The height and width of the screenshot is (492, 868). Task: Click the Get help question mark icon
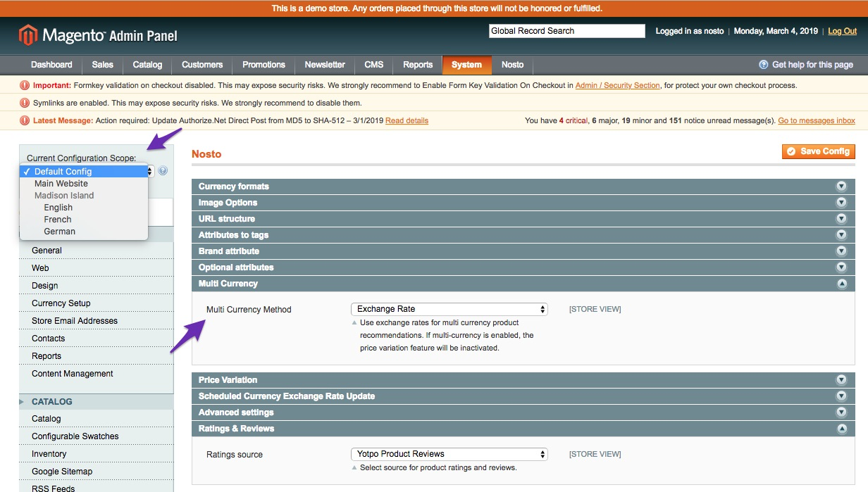[763, 65]
